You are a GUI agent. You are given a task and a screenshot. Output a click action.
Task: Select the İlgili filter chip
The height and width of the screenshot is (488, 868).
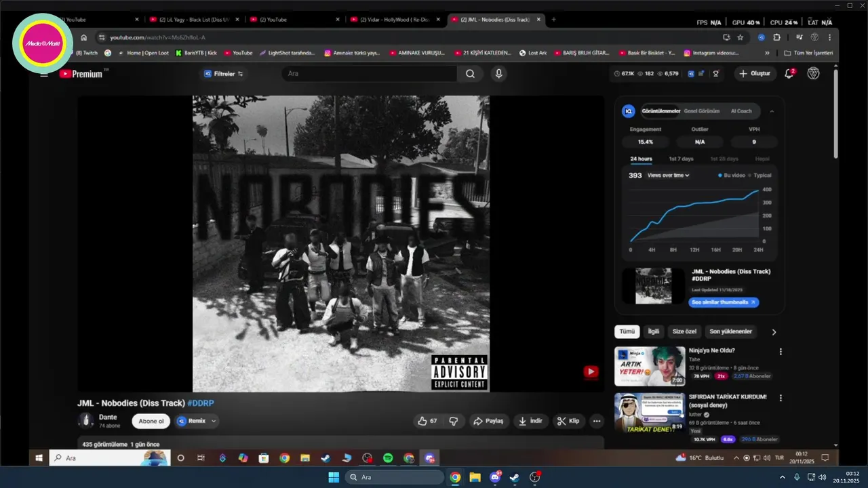click(x=653, y=331)
